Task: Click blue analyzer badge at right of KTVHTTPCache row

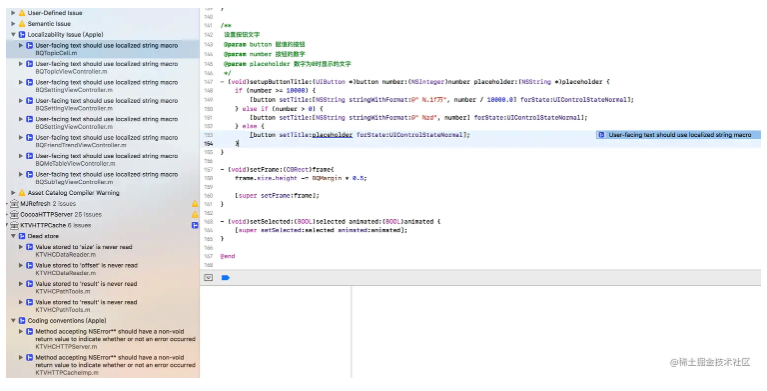Action: tap(195, 225)
